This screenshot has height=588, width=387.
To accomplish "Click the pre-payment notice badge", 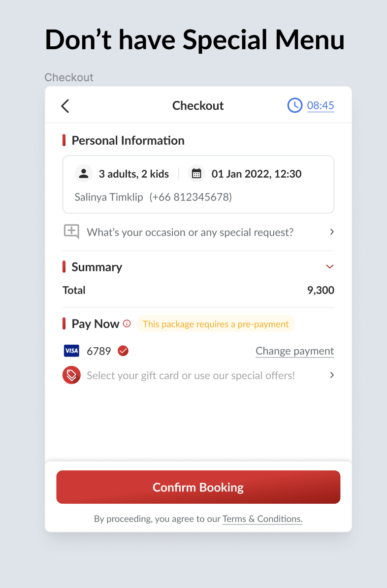I will point(216,324).
